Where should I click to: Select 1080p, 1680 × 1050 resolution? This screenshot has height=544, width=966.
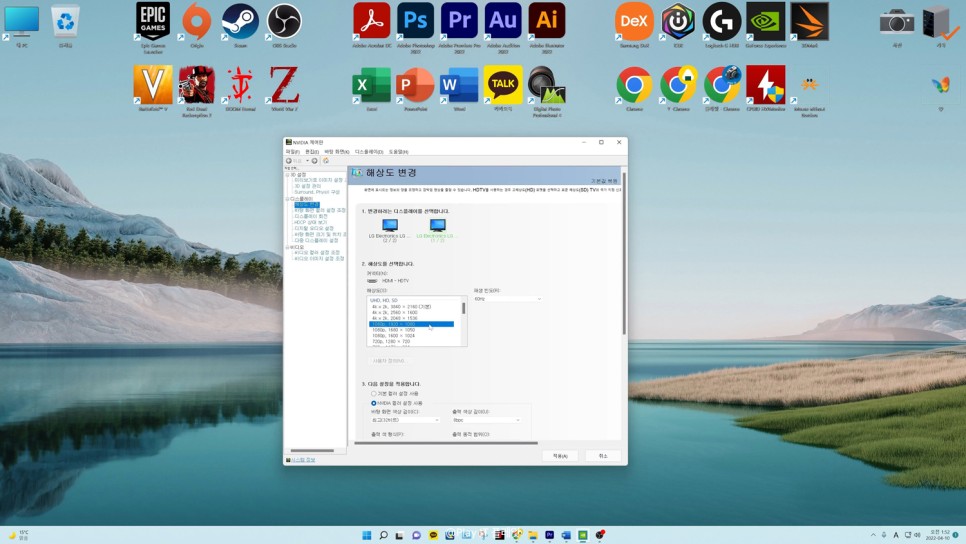(394, 330)
